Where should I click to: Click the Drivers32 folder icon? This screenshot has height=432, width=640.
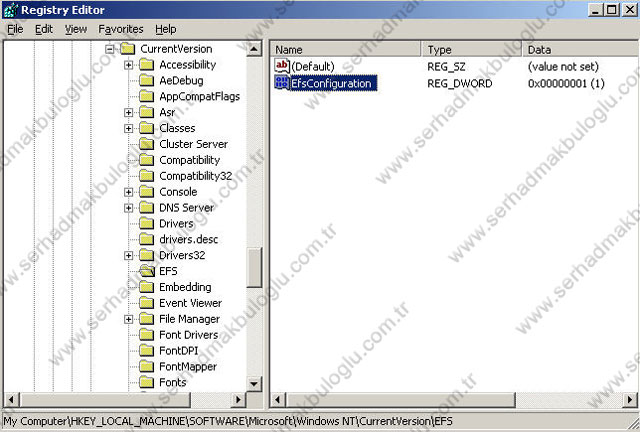click(x=147, y=255)
